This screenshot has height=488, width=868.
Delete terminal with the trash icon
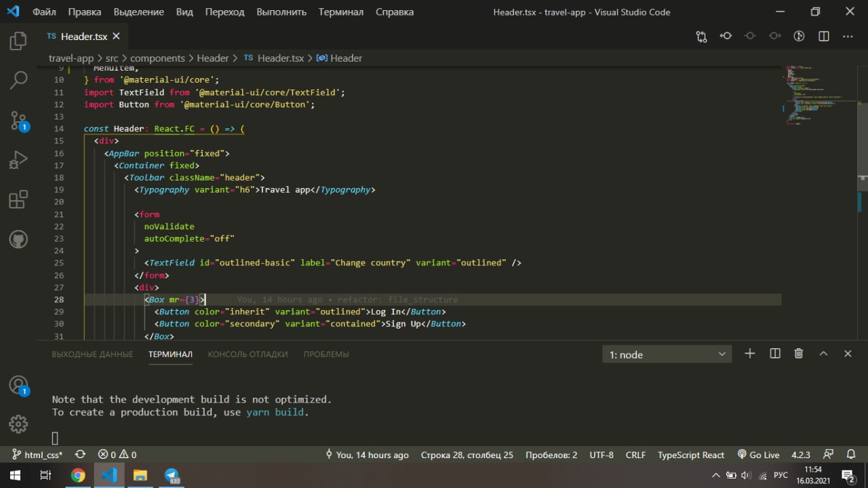point(799,354)
